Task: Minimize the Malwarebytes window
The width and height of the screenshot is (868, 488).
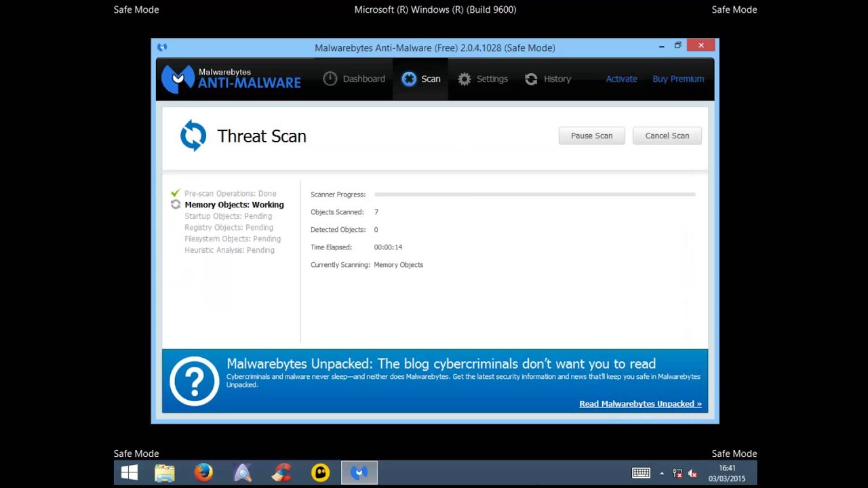Action: [x=661, y=46]
